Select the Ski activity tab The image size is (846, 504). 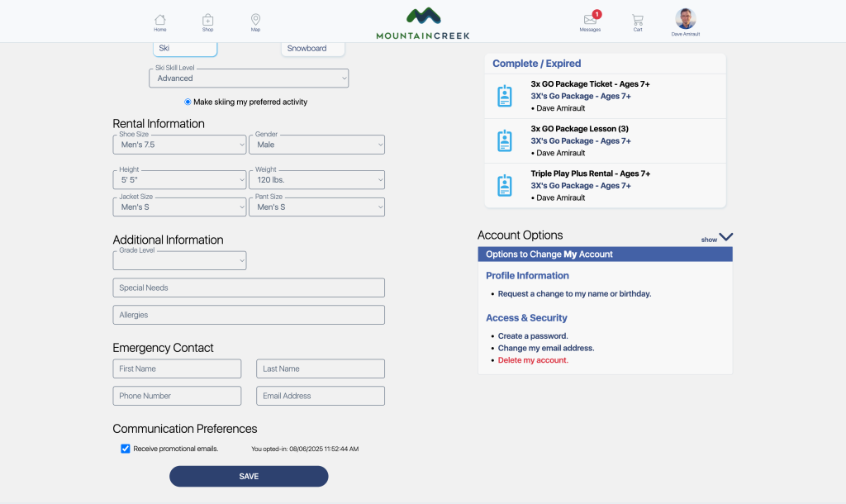(185, 49)
